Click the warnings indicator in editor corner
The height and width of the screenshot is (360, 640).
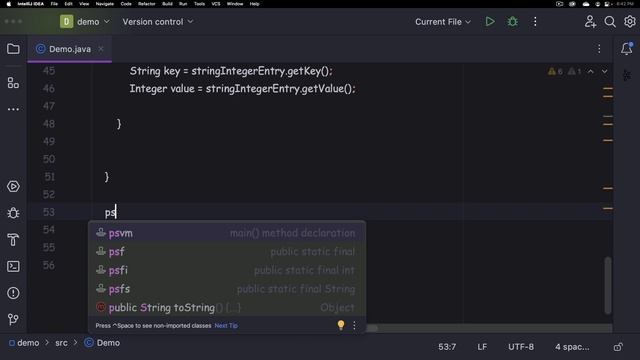(x=564, y=71)
